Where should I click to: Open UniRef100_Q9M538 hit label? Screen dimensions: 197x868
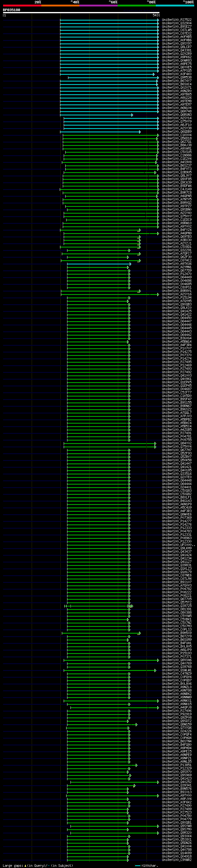[177, 78]
